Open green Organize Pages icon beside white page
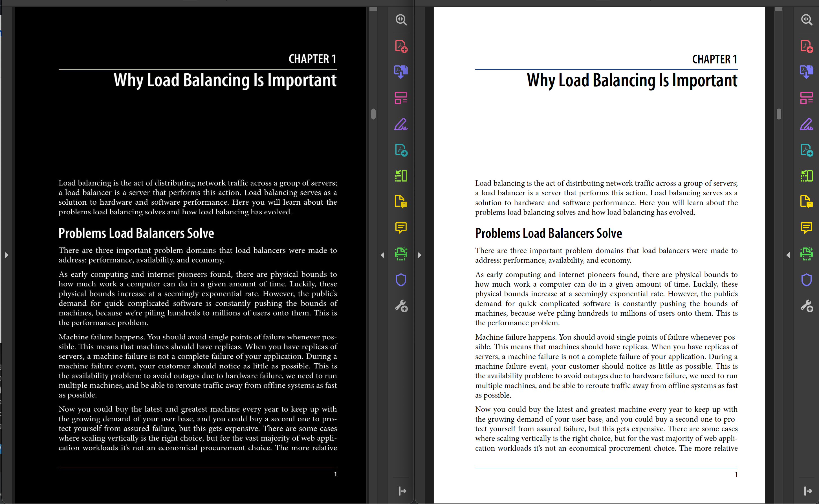The image size is (819, 504). 807,176
